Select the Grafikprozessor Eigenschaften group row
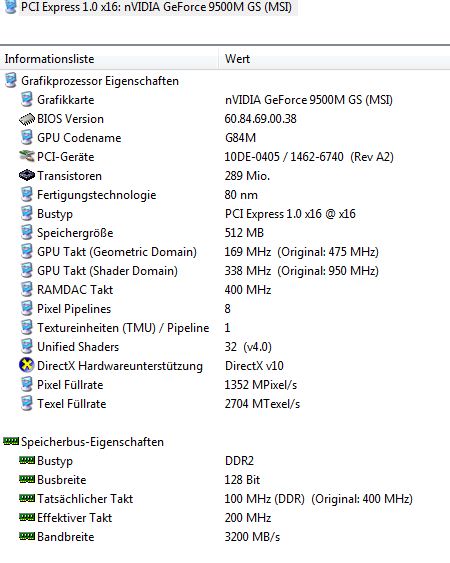The height and width of the screenshot is (563, 450). [x=100, y=81]
